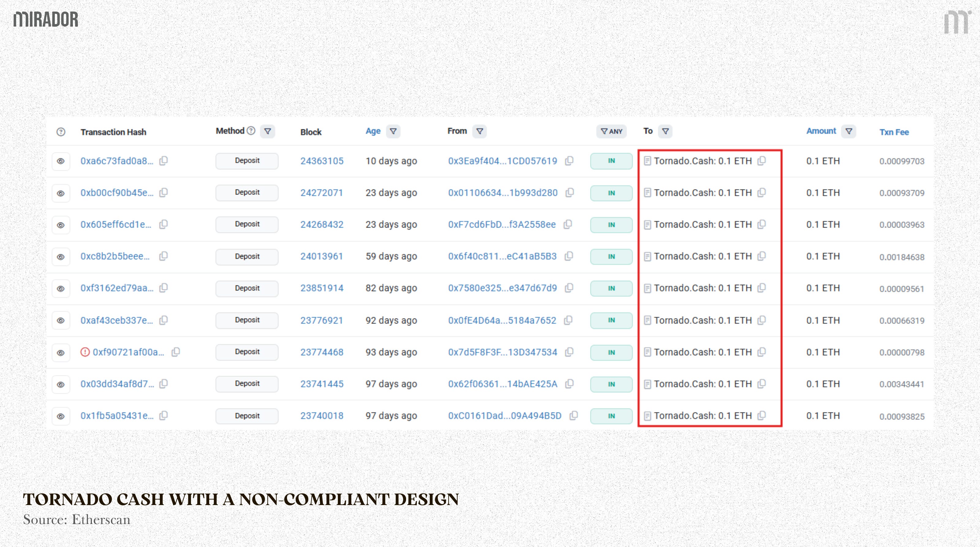Image resolution: width=980 pixels, height=547 pixels.
Task: Open address 0x6f40c811...eC41aB5B3
Action: pos(502,256)
